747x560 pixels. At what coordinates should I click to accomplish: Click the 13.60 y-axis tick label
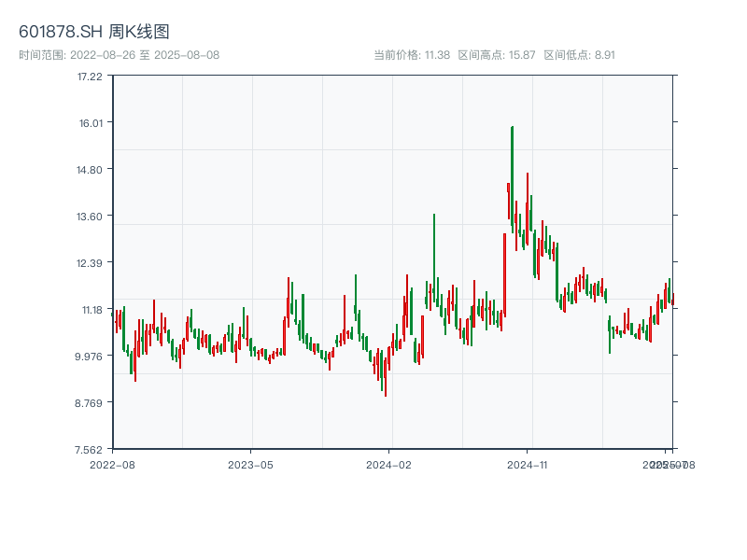point(90,216)
